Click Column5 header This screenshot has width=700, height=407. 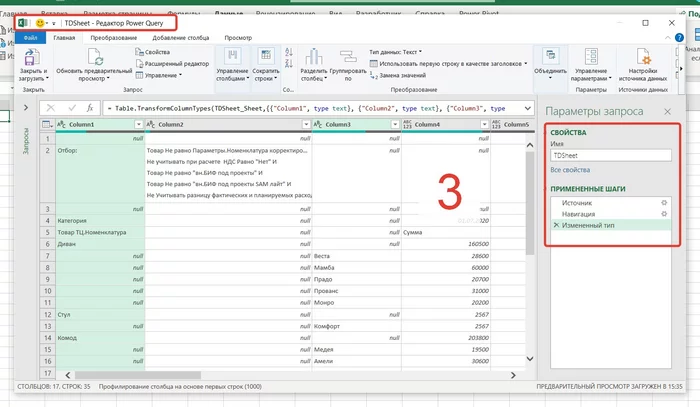513,125
